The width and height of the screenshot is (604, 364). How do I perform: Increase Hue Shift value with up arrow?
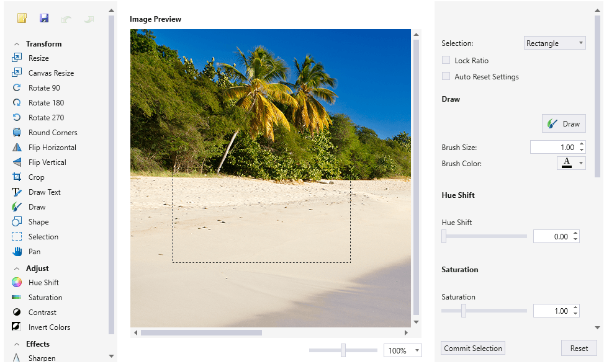tap(575, 233)
